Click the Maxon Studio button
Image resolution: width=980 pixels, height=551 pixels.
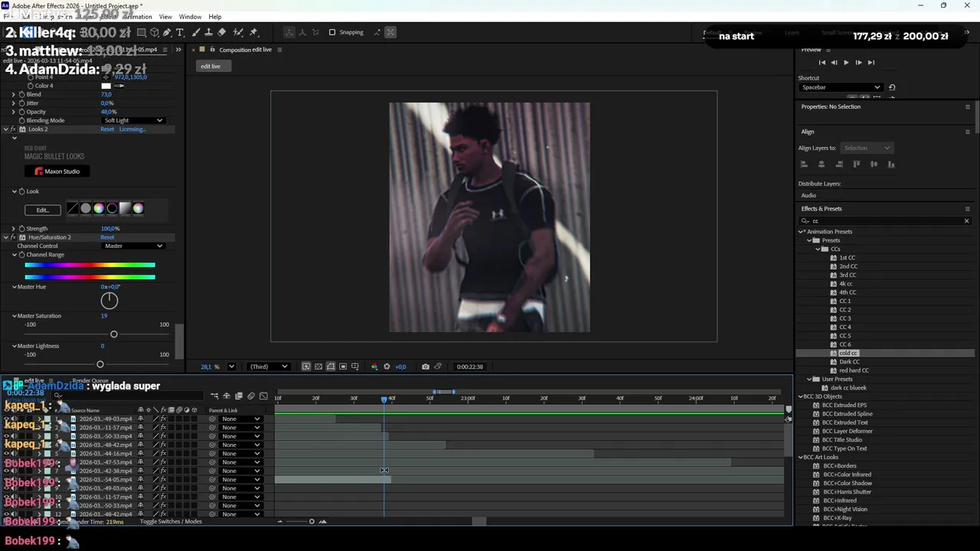57,171
